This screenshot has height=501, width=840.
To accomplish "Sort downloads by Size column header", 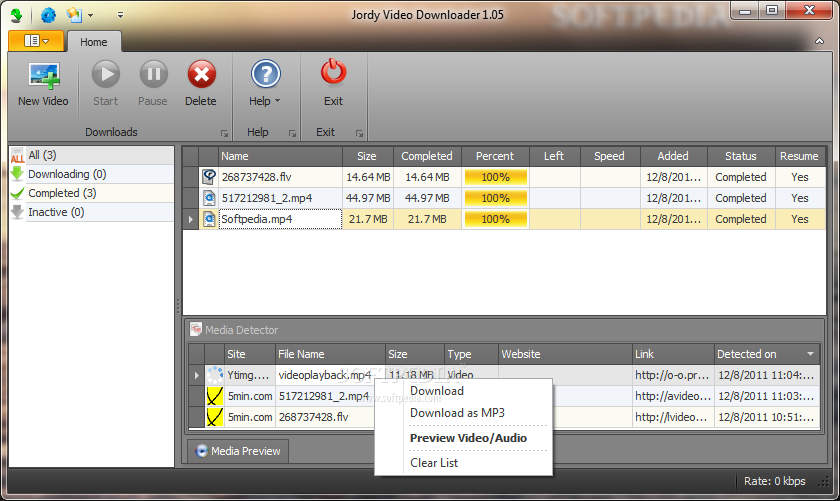I will 368,156.
